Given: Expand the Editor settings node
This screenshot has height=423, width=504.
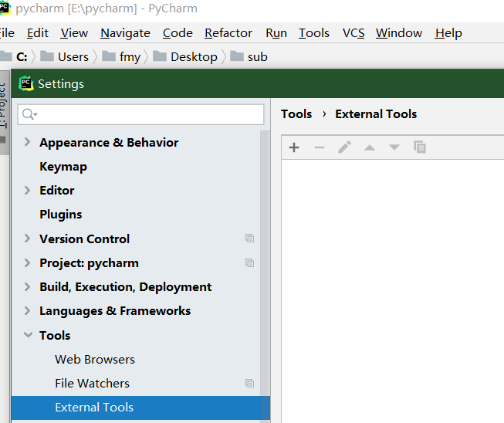Looking at the screenshot, I should (28, 190).
